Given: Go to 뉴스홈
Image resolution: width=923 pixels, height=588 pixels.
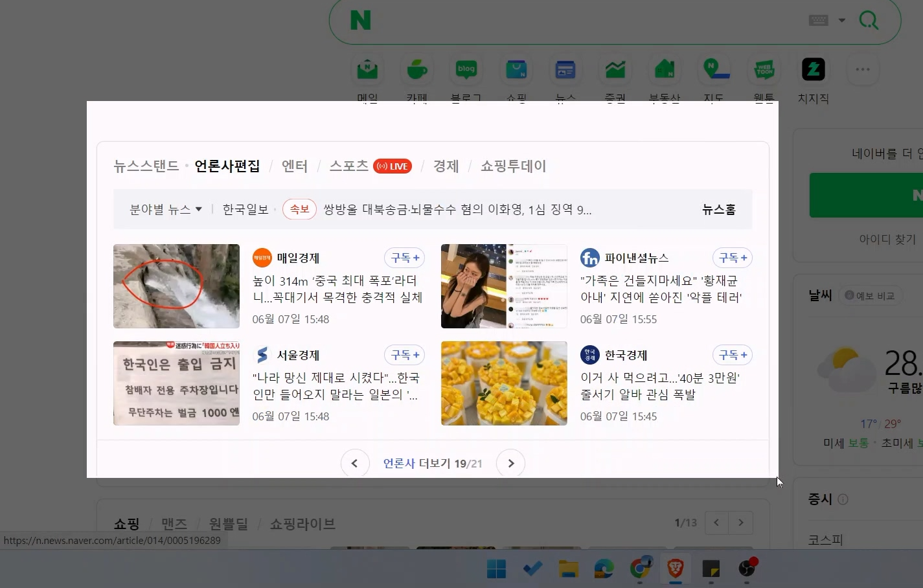Looking at the screenshot, I should (x=719, y=209).
